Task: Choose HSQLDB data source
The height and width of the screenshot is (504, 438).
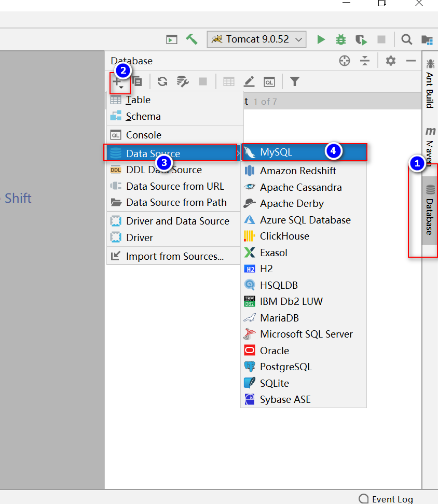Action: [x=304, y=285]
